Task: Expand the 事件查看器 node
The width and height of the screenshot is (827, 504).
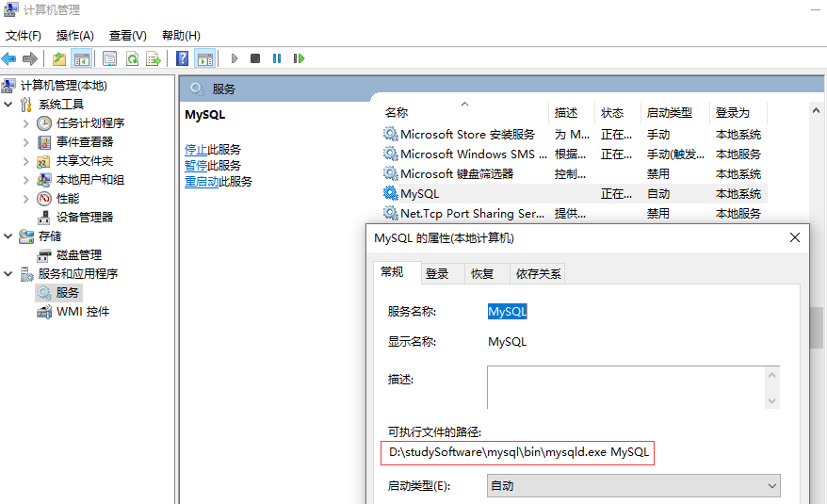Action: pyautogui.click(x=25, y=142)
